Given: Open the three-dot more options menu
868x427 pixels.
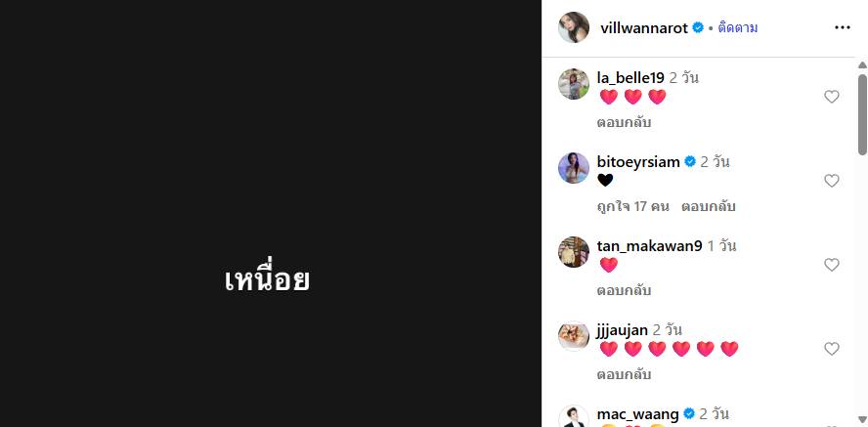Looking at the screenshot, I should [x=842, y=27].
